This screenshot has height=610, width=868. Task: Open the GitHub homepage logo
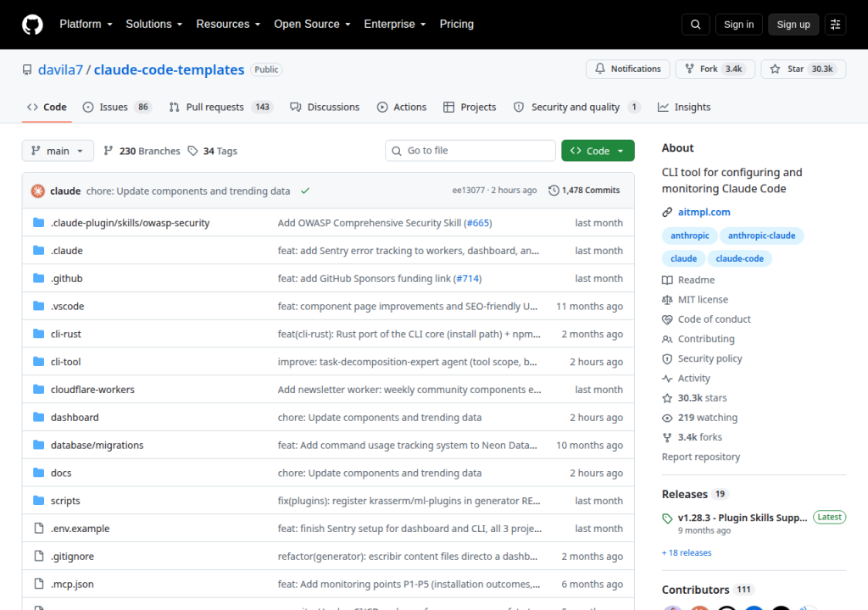coord(32,25)
